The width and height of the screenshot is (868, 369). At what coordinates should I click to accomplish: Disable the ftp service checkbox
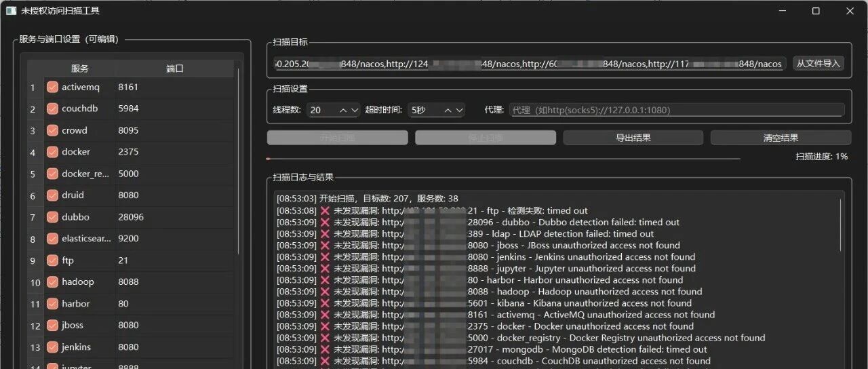coord(52,260)
